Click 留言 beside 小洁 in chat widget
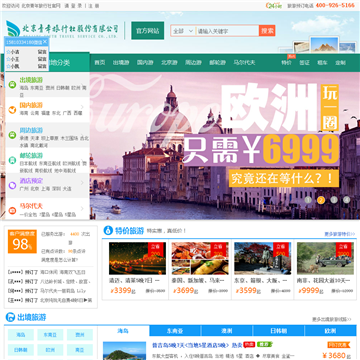 (42, 52)
